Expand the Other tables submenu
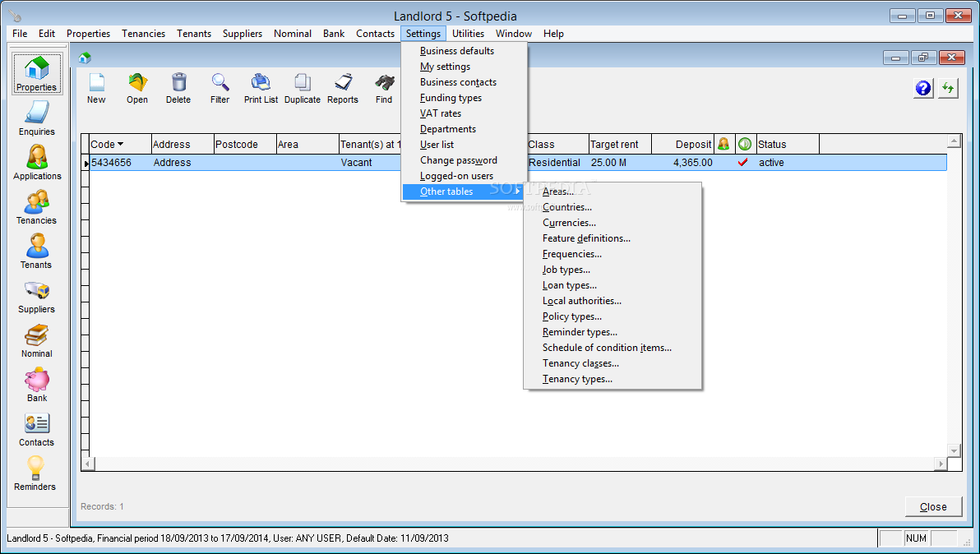980x554 pixels. coord(463,192)
